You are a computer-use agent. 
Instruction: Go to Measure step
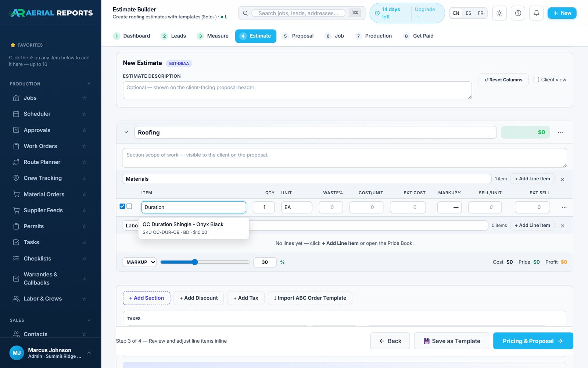[x=213, y=36]
